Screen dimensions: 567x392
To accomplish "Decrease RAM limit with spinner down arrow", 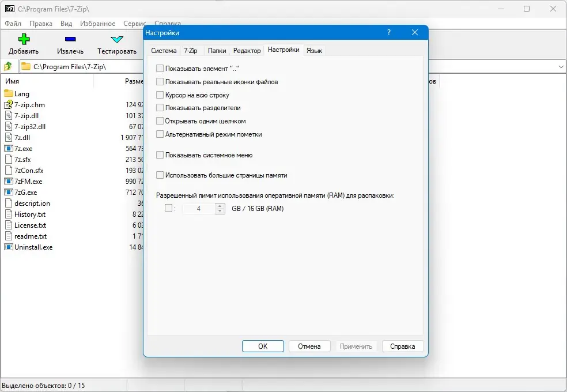I will click(220, 211).
